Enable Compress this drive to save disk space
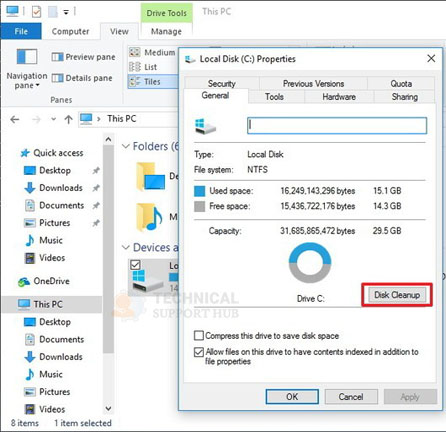Screen dimensions: 446x432 (x=199, y=335)
